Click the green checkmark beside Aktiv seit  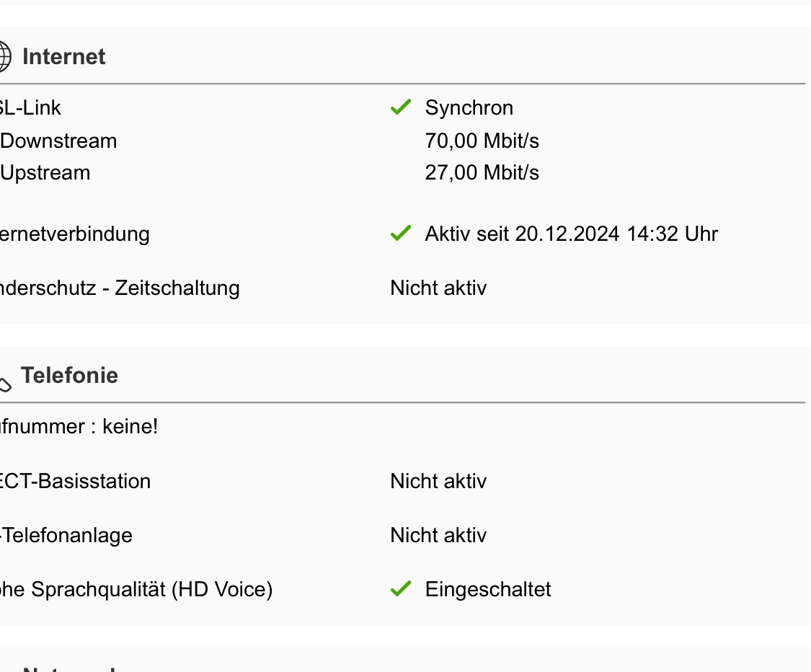tap(400, 234)
